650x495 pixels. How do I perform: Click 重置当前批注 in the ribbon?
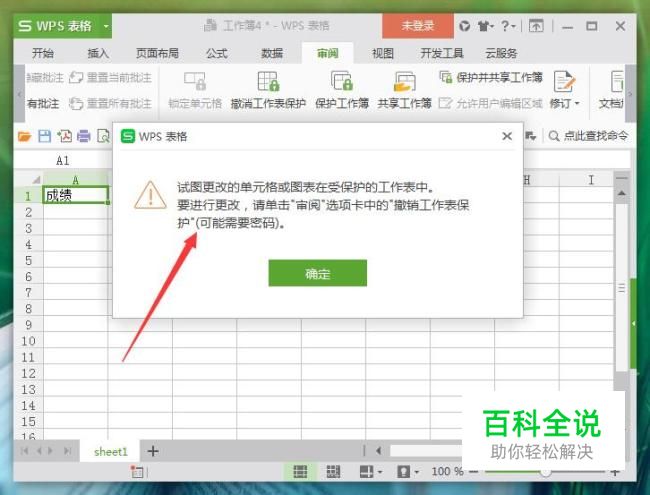click(110, 77)
